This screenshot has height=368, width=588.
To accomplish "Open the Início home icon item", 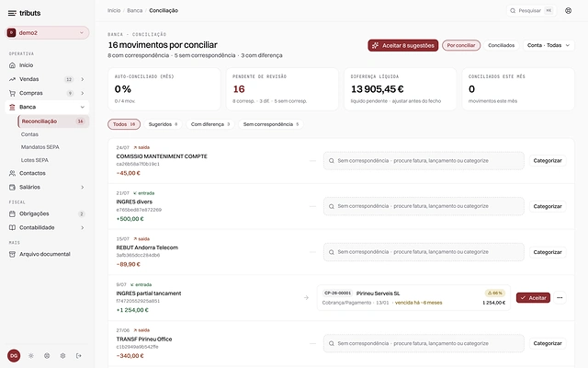I will coord(12,65).
